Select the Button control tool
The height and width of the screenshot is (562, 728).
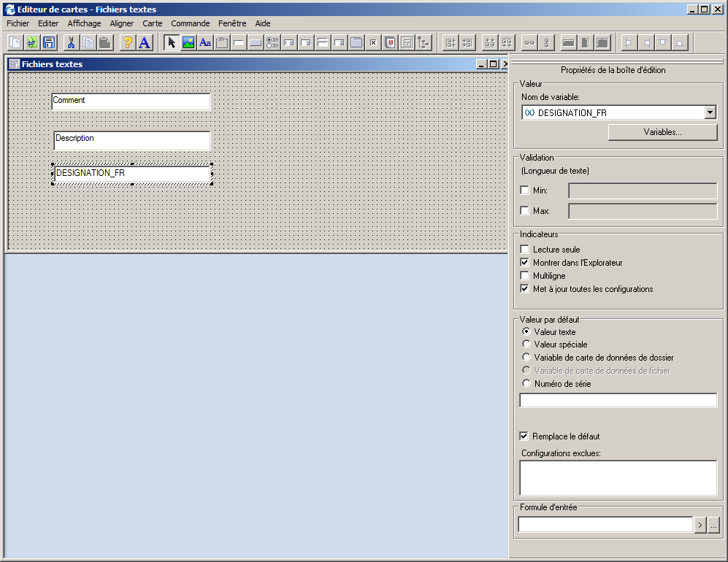point(256,42)
